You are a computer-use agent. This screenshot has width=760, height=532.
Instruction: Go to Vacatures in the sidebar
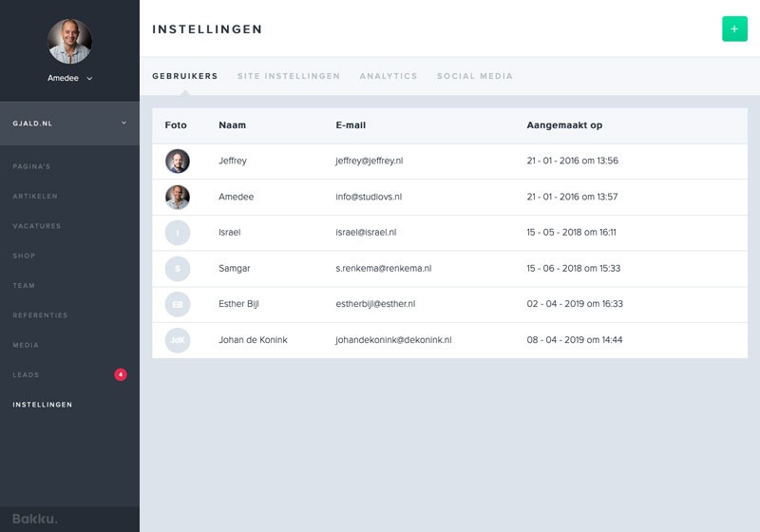pyautogui.click(x=37, y=226)
